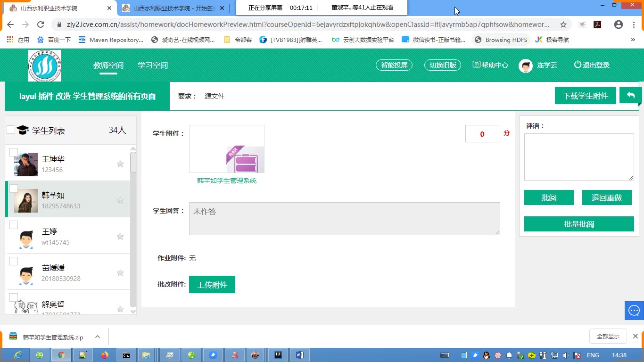The width and height of the screenshot is (644, 362).
Task: Switch to the 学习空间 tab
Action: (152, 65)
